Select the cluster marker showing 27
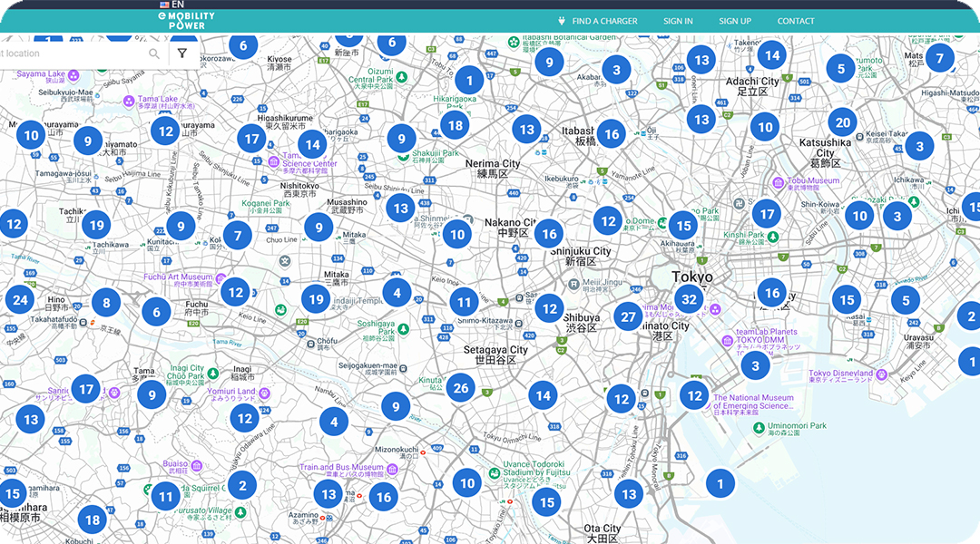This screenshot has width=980, height=544. (628, 316)
